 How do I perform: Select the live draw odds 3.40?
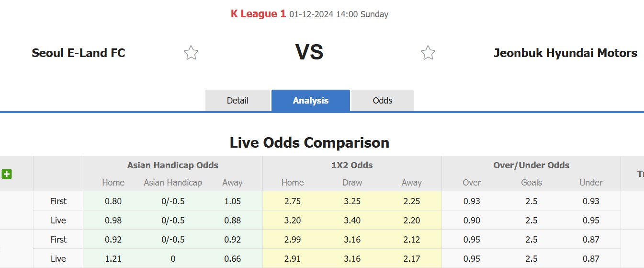point(352,221)
